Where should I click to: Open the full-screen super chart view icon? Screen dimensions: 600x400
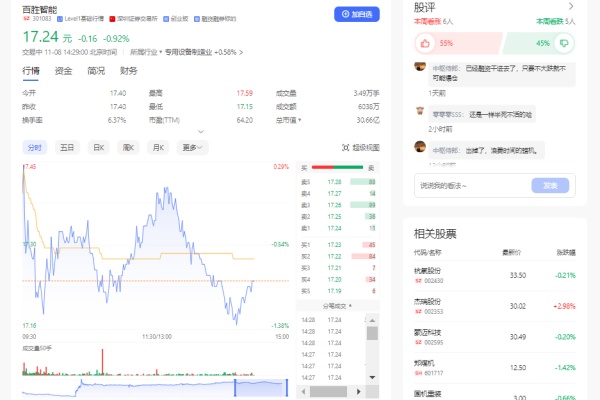click(346, 147)
